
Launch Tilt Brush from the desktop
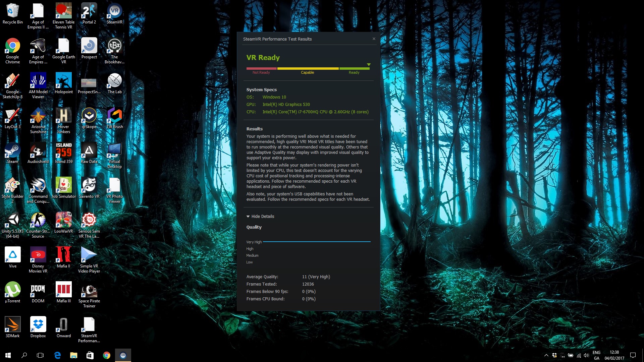[115, 118]
